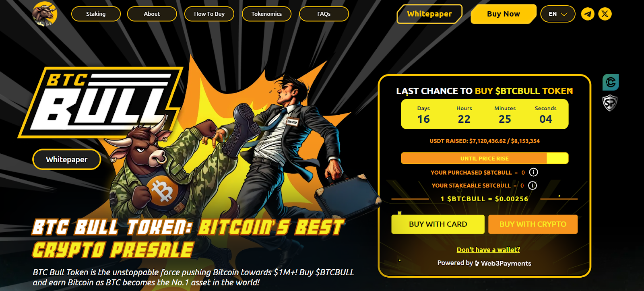Image resolution: width=644 pixels, height=291 pixels.
Task: Open the Telegram channel icon
Action: [x=588, y=14]
